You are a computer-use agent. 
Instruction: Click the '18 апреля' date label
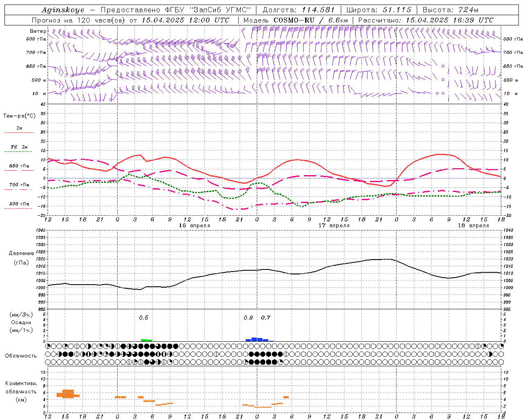point(473,226)
